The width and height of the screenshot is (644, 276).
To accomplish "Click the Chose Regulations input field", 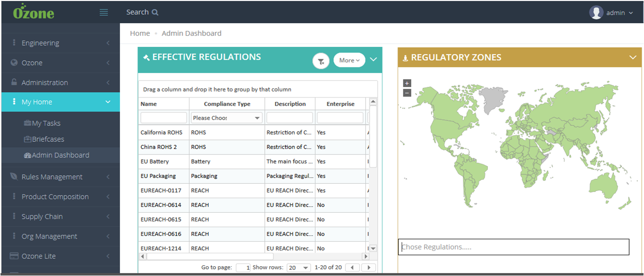I will click(513, 247).
